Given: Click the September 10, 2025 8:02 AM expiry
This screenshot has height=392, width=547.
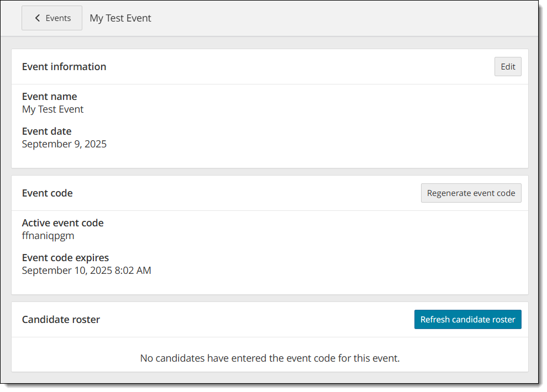Looking at the screenshot, I should tap(87, 271).
